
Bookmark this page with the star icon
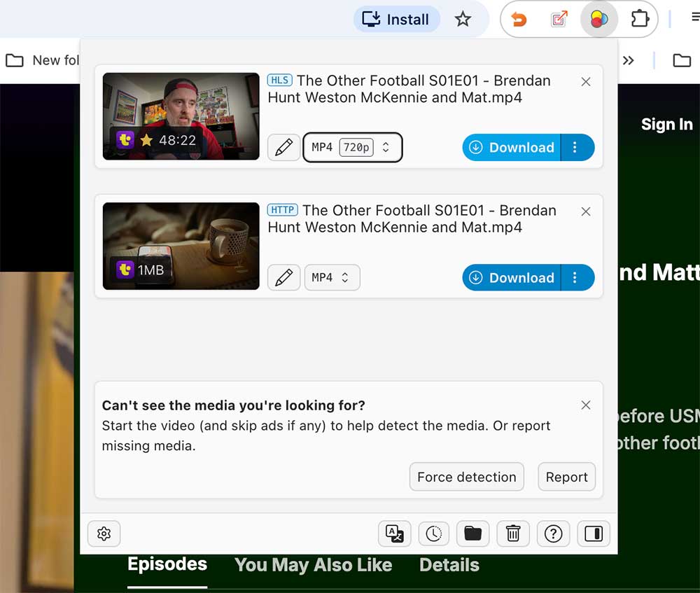coord(463,19)
